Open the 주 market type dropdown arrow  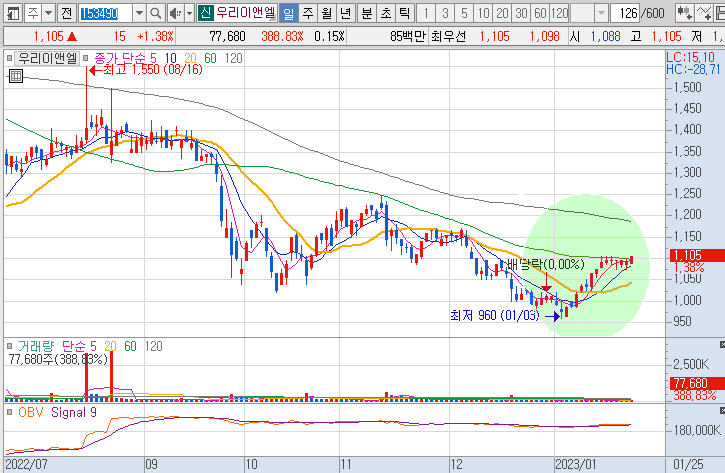[x=49, y=13]
